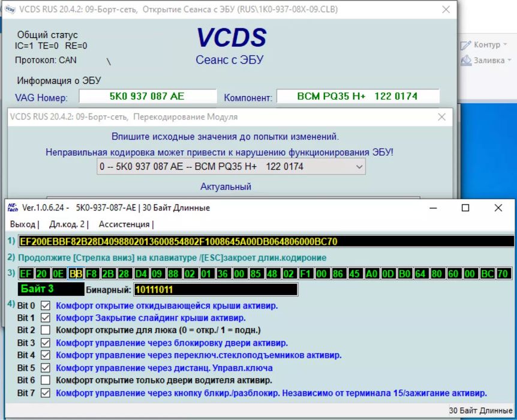Close the Перекодирование Модуля dialog

[441, 117]
